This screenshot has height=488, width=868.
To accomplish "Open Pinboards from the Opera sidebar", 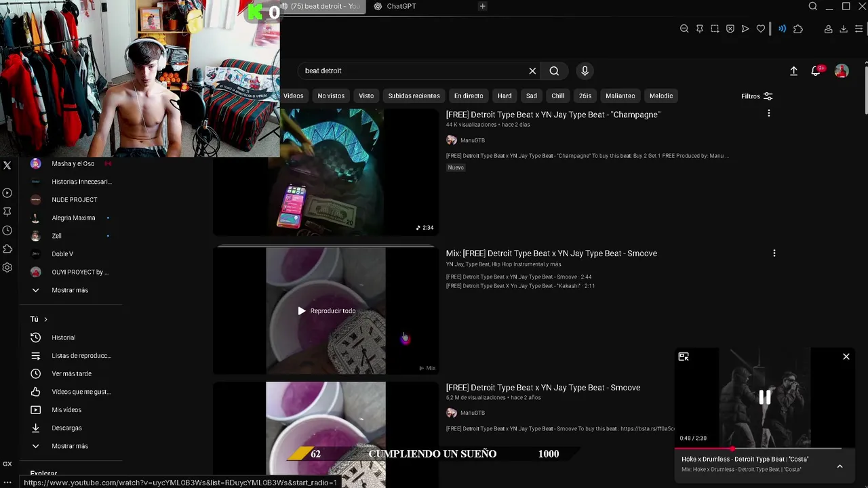I will tap(7, 211).
